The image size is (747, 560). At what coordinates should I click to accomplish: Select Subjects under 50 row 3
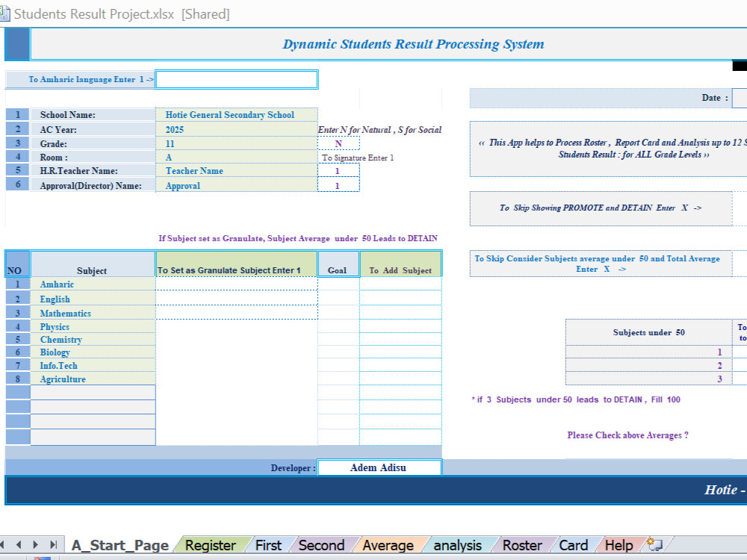click(x=648, y=379)
